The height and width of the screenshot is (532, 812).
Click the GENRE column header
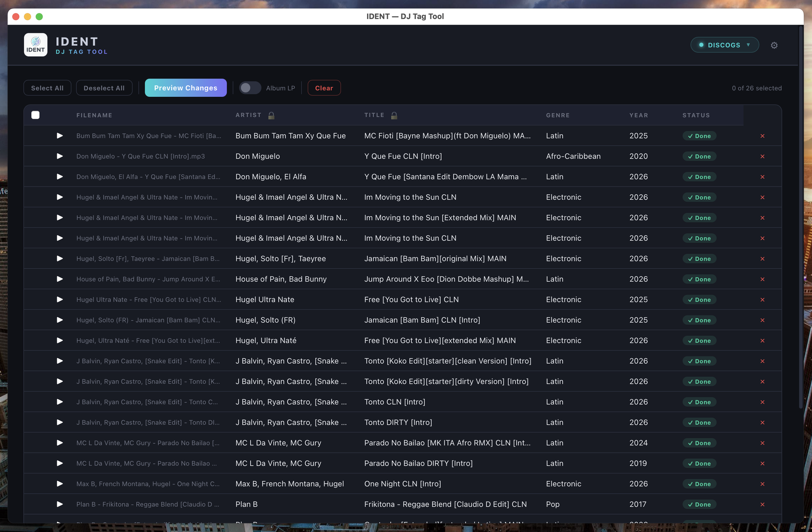tap(558, 115)
